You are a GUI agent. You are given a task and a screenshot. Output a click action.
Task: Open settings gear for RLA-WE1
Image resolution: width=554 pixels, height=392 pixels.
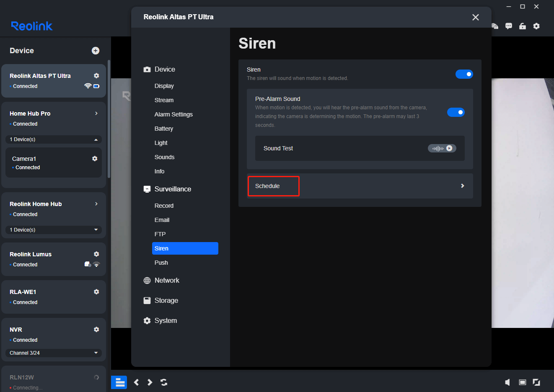(96, 292)
